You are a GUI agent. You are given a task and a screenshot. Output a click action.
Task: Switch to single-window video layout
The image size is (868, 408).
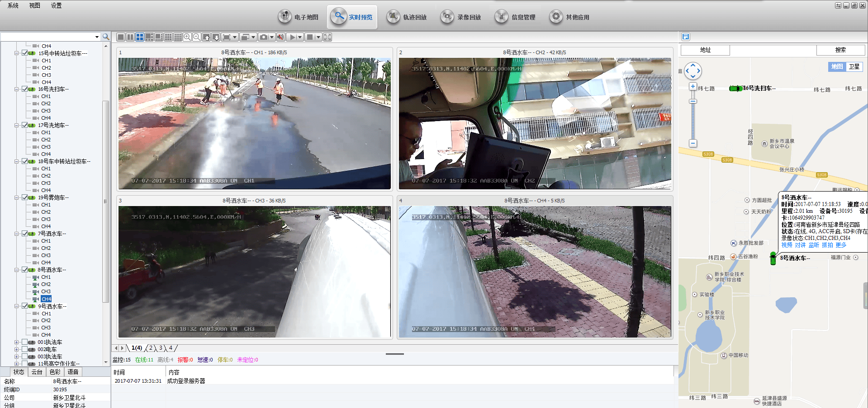coord(121,37)
